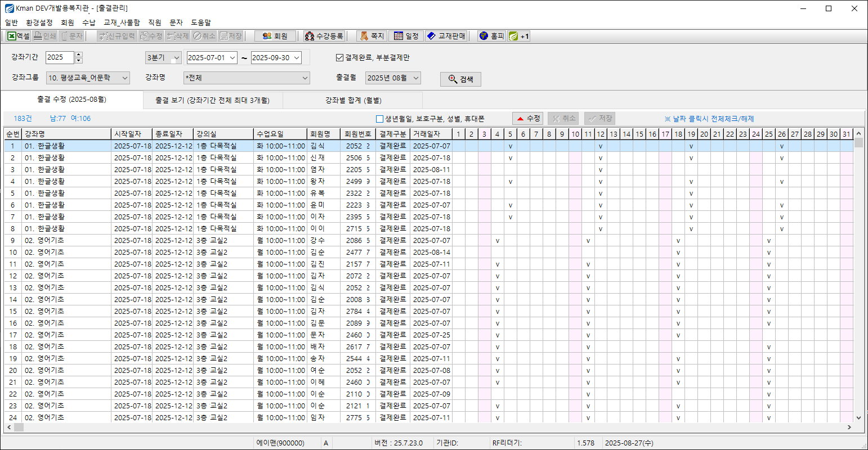Open the 출결월 month dropdown
Screen dimensions: 868x450
tap(415, 78)
